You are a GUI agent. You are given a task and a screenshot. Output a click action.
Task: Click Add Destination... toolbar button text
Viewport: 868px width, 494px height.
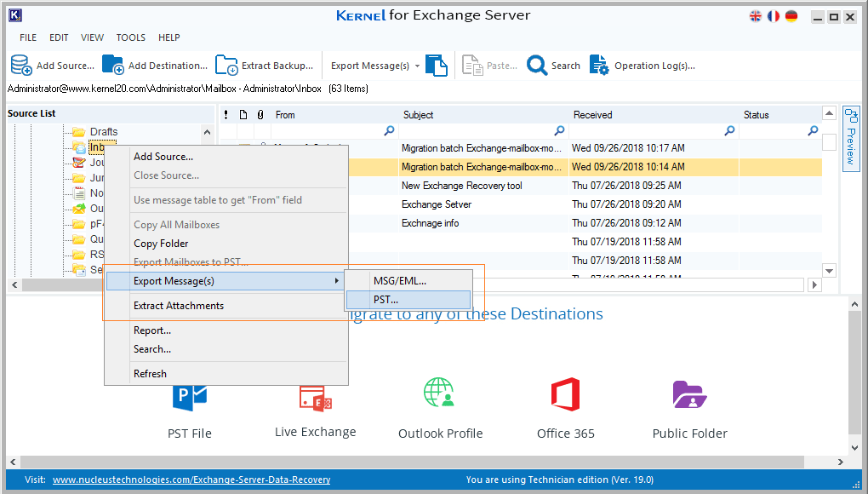coord(168,66)
